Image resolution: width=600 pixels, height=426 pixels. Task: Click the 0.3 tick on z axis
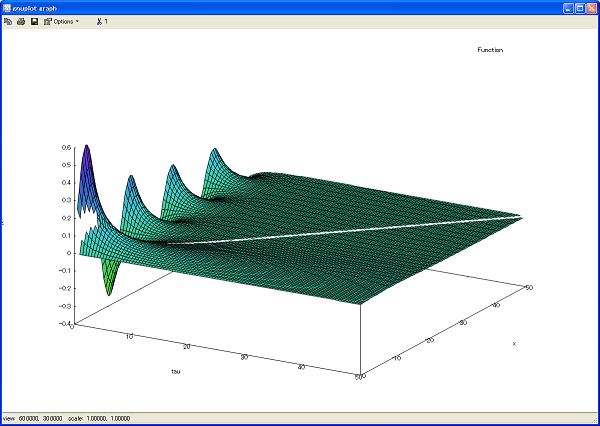pos(66,200)
